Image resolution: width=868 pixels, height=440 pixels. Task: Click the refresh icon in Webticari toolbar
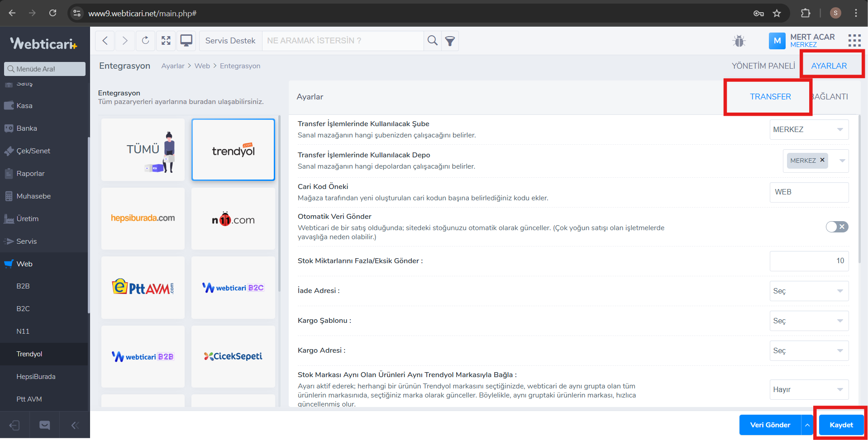tap(145, 41)
